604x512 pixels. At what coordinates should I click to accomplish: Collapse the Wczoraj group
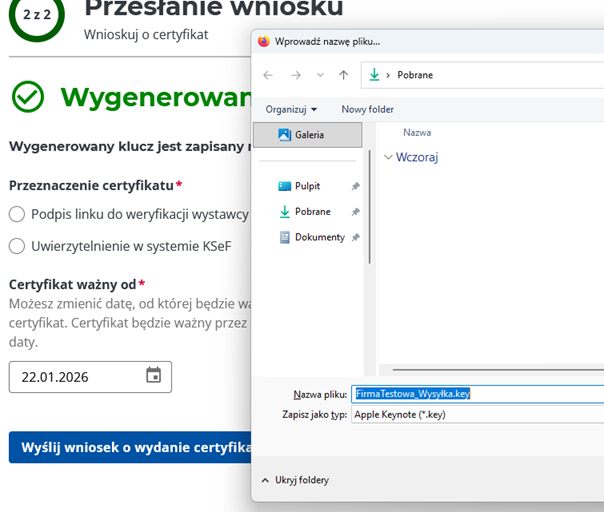pyautogui.click(x=389, y=157)
